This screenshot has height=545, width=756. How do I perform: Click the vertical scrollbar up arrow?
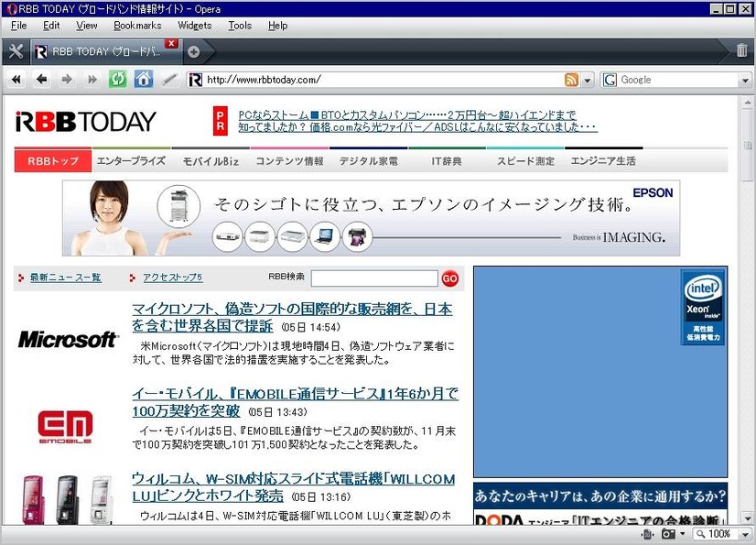748,103
